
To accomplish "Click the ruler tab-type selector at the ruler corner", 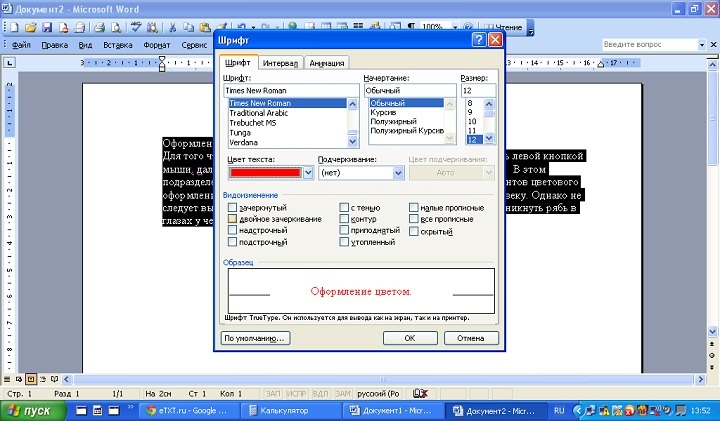I will (9, 62).
